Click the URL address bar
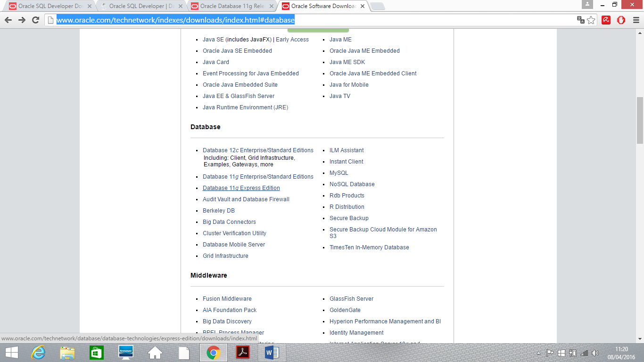 (x=311, y=20)
